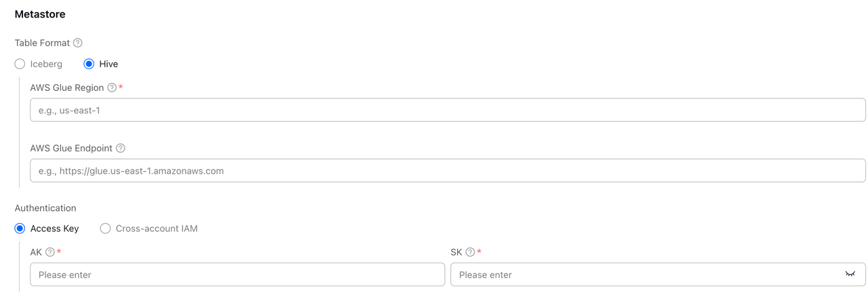Image resolution: width=868 pixels, height=306 pixels.
Task: Select the Iceberg table format radio button
Action: (20, 64)
